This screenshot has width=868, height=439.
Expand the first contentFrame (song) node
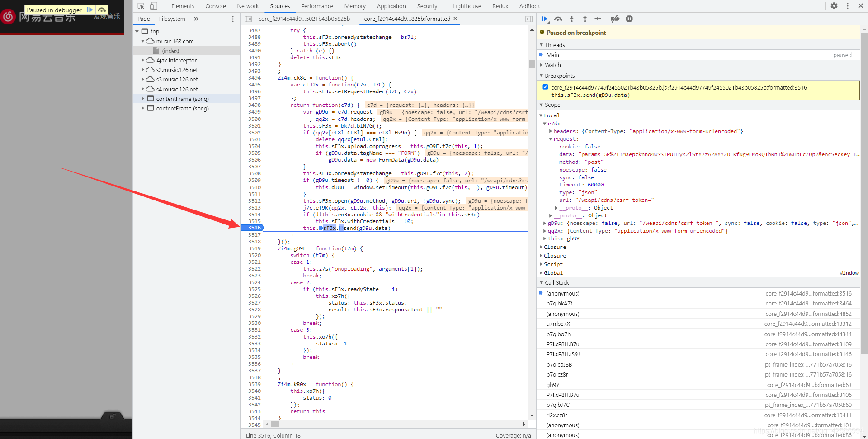[x=143, y=98]
